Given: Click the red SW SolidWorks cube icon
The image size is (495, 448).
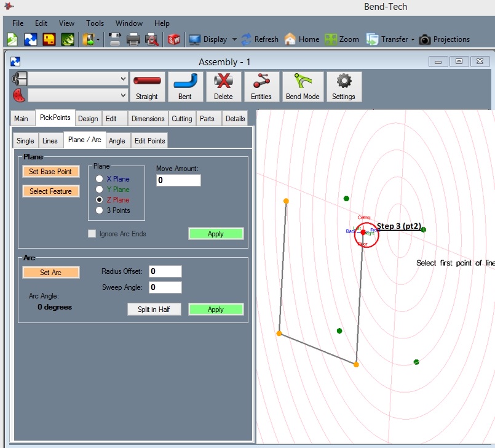Looking at the screenshot, I should [x=174, y=39].
